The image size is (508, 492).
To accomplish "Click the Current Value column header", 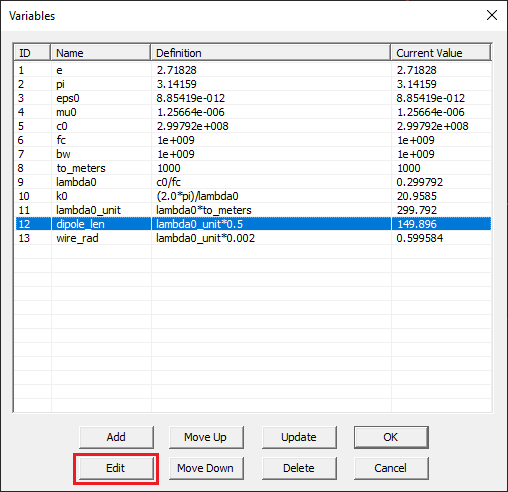I will point(440,53).
